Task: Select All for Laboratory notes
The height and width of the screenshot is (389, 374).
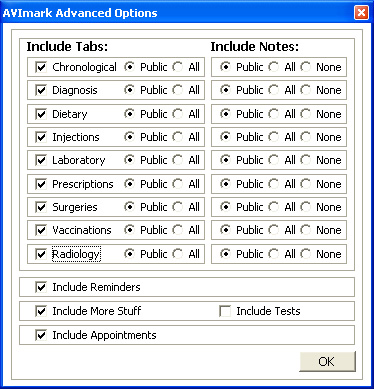Action: (274, 160)
